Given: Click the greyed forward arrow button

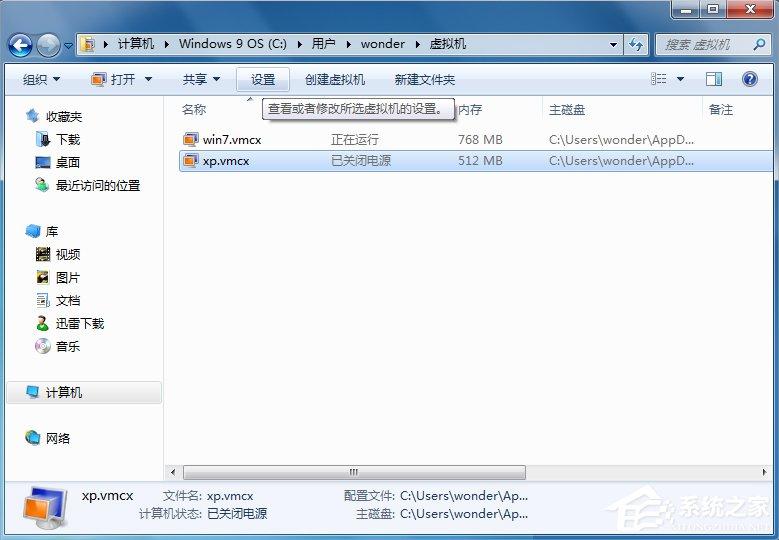Looking at the screenshot, I should (48, 45).
